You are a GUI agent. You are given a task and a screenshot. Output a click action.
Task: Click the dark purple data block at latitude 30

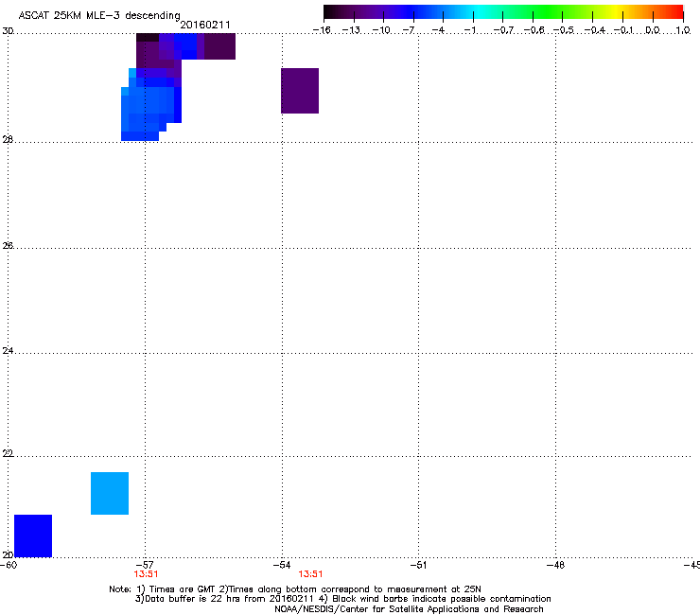coord(219,46)
